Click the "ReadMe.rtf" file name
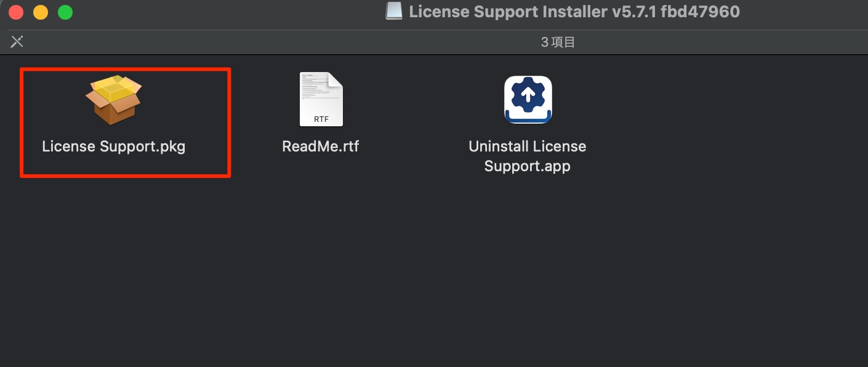Screen dimensions: 868x367 pos(320,147)
